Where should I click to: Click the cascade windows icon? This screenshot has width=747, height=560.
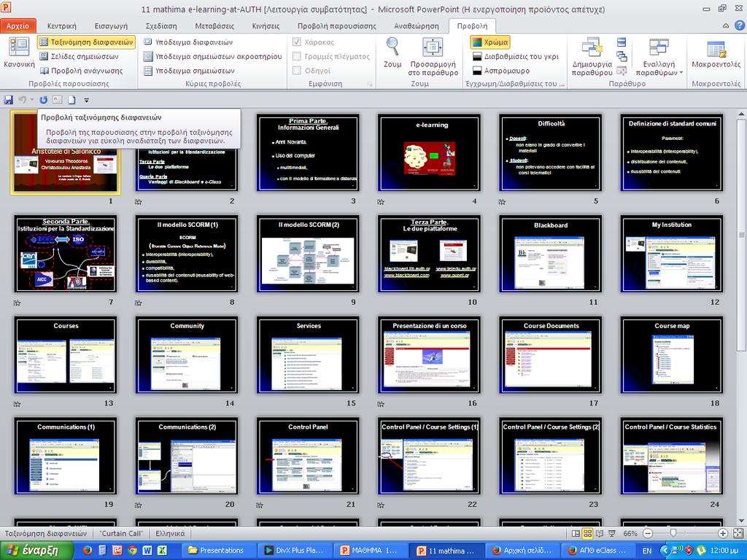click(622, 56)
